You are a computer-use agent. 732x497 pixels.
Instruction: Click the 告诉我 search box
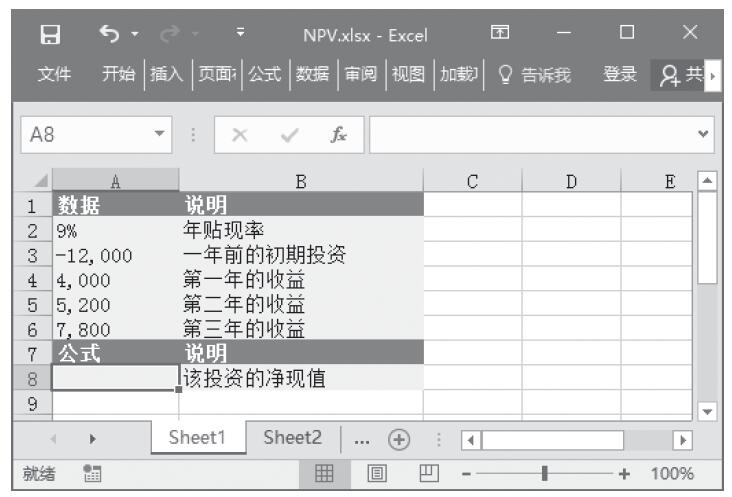(x=537, y=74)
